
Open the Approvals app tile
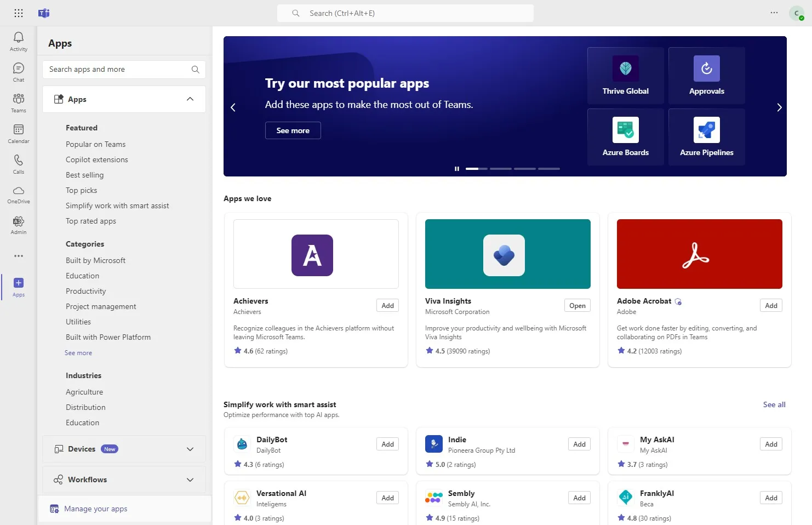[x=707, y=76]
